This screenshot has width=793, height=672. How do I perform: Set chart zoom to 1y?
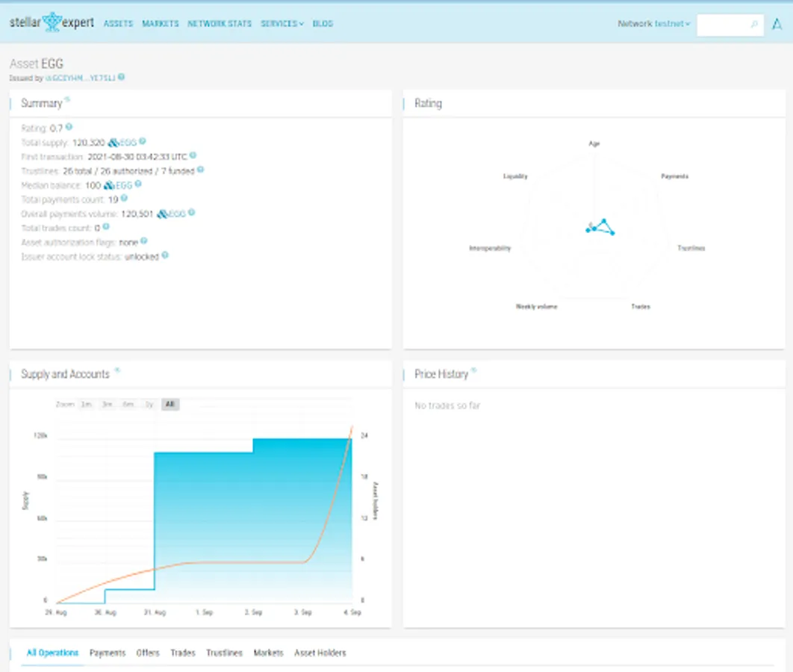point(149,404)
